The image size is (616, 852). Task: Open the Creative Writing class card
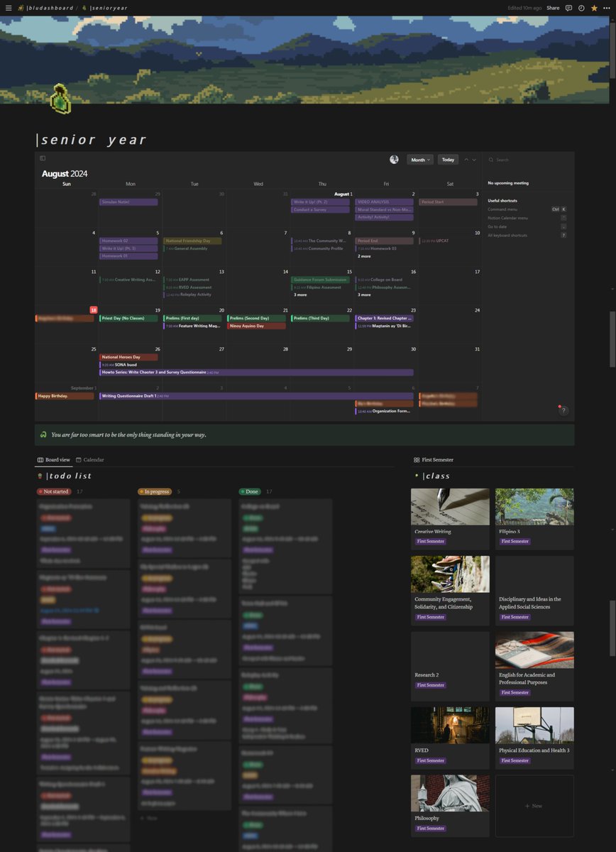(450, 518)
